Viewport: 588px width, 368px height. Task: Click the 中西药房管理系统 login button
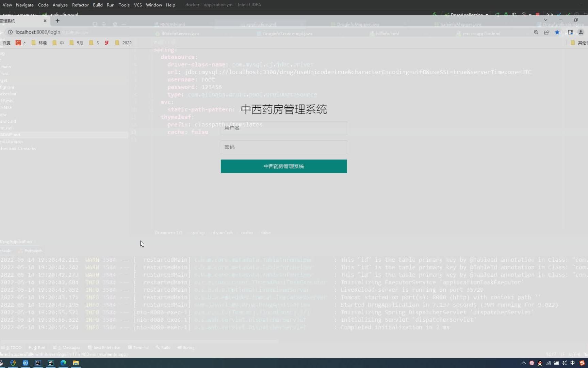click(x=283, y=166)
